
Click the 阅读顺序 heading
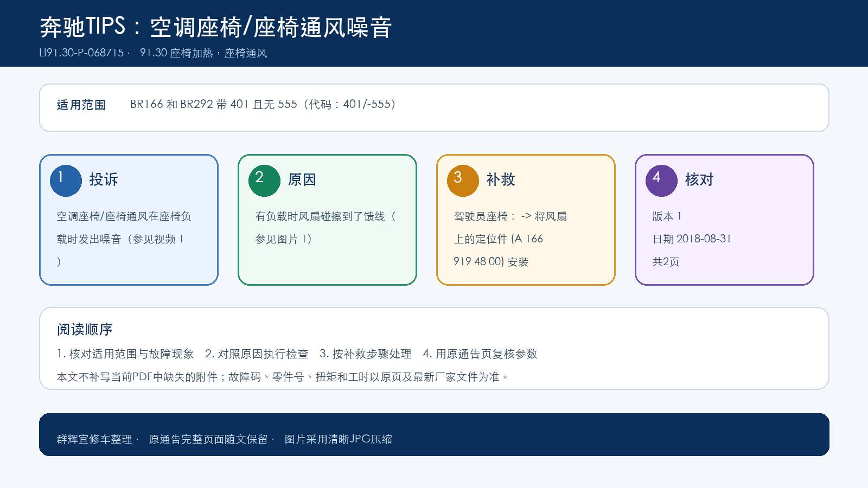pyautogui.click(x=85, y=330)
